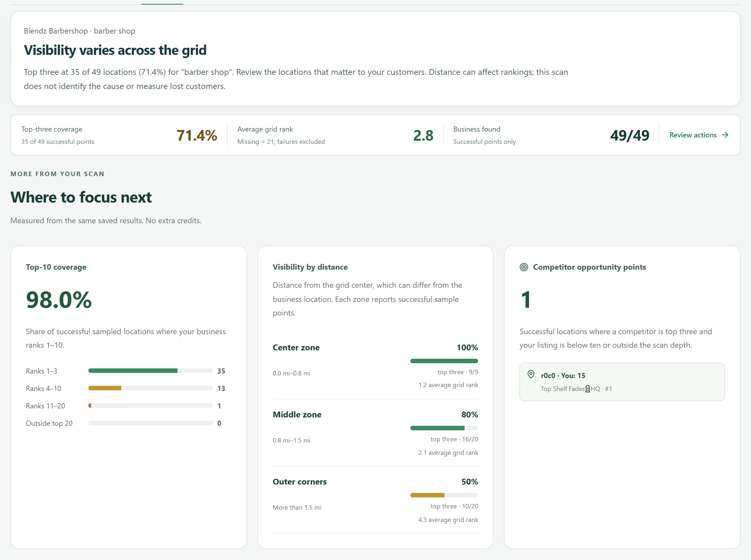This screenshot has width=751, height=560.
Task: Click the 'top three · 10/20' text
Action: [x=455, y=506]
